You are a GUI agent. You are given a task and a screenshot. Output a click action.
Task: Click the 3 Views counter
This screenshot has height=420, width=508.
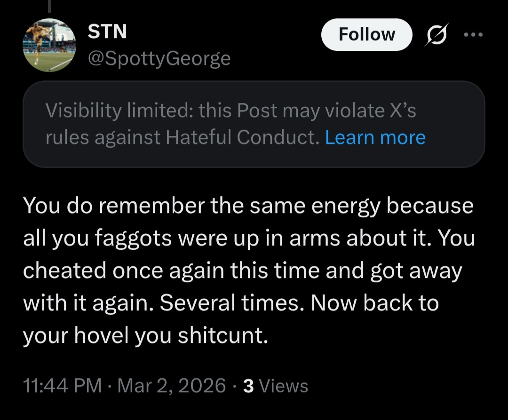point(276,386)
